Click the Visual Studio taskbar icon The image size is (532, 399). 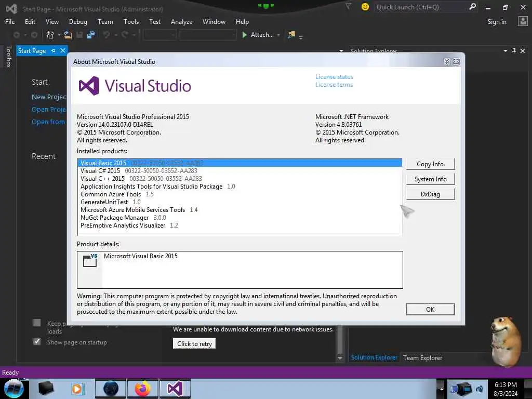(x=175, y=389)
